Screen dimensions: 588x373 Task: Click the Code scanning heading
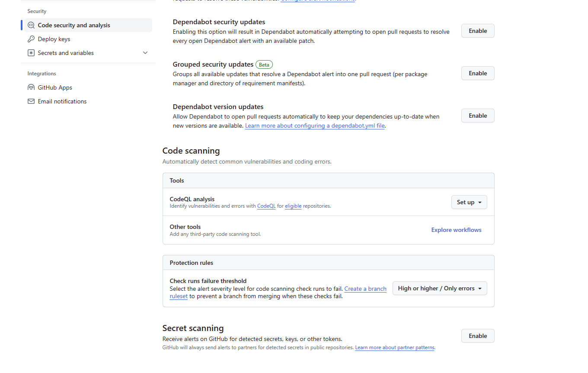(x=191, y=151)
